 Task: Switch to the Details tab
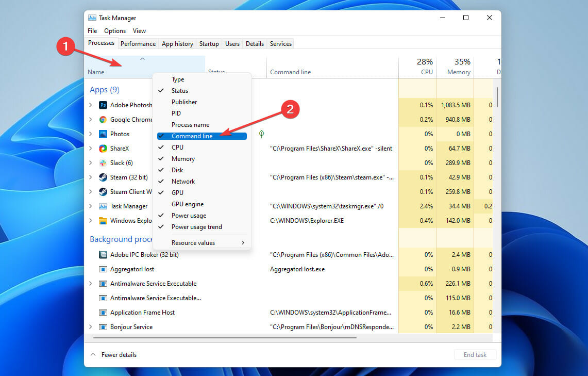[255, 44]
